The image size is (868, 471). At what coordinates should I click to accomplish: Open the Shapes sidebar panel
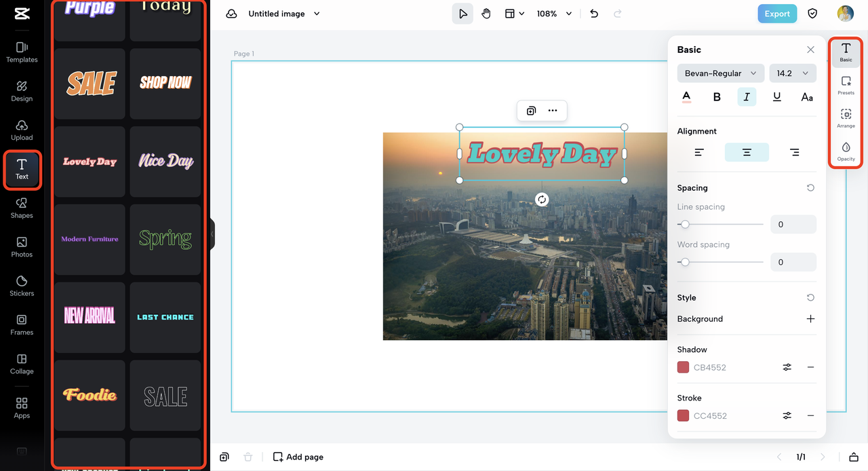pyautogui.click(x=22, y=208)
